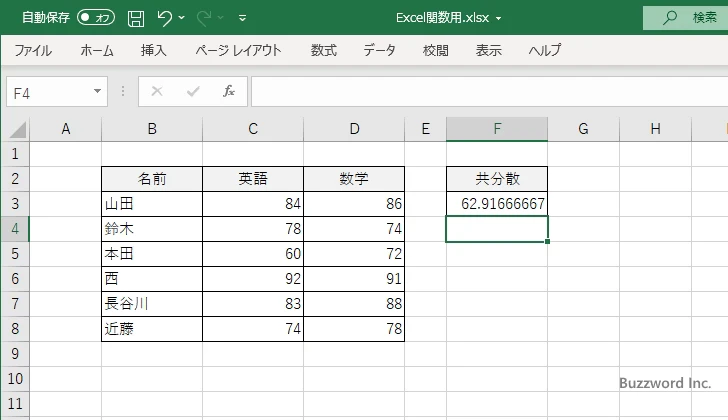Click inside the formula bar input
Screen dimensions: 728x420
click(480, 91)
